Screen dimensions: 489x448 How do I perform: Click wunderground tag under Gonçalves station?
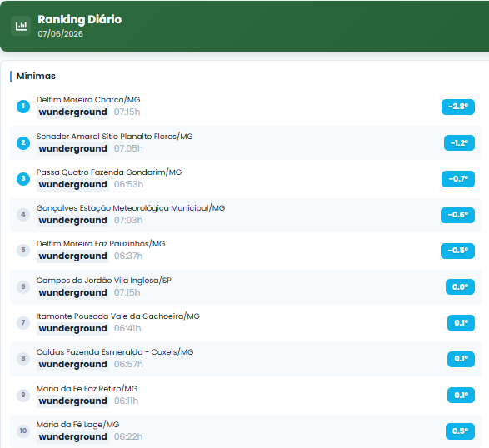coord(72,221)
